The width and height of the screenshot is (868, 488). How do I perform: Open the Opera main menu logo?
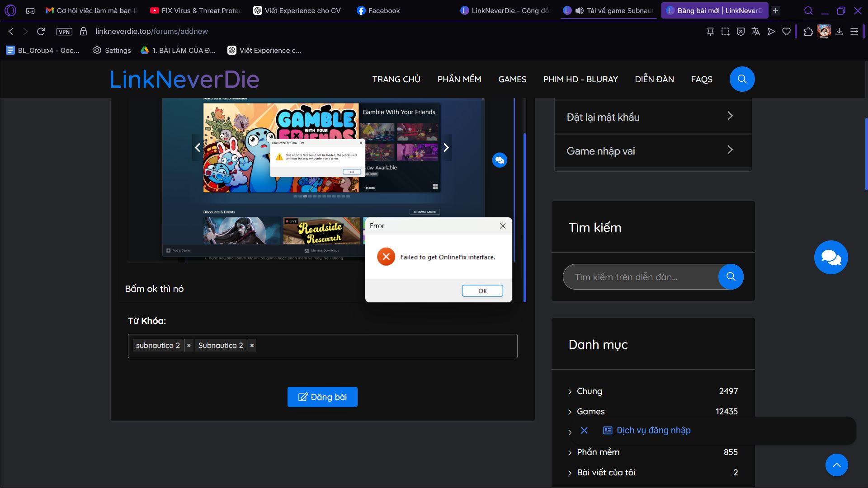(10, 10)
